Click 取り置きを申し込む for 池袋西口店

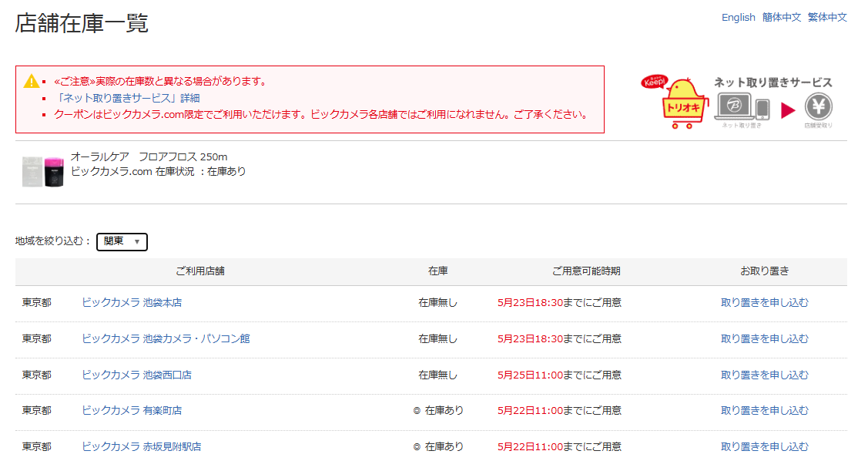coord(765,375)
